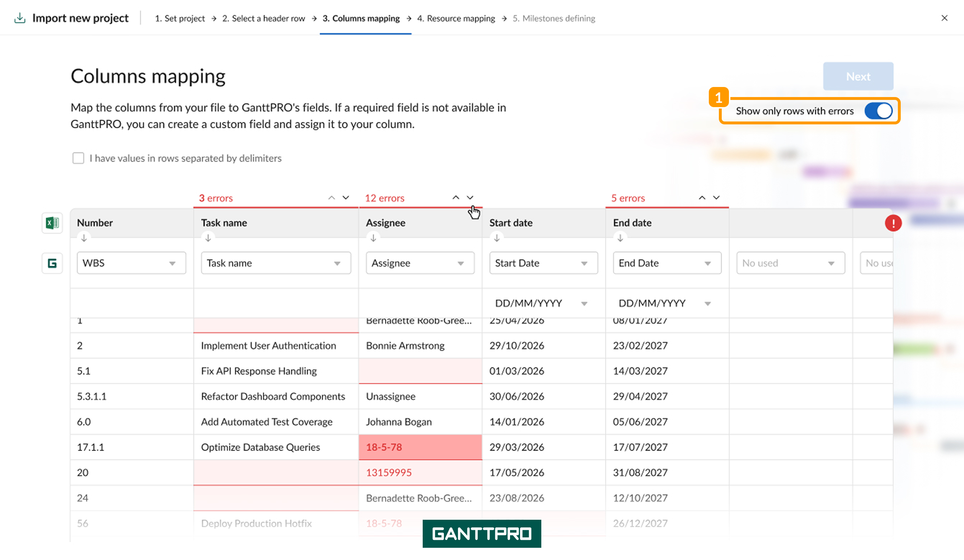Screen dimensions: 964x560
Task: Open the Start Date mapping dropdown
Action: tap(543, 263)
